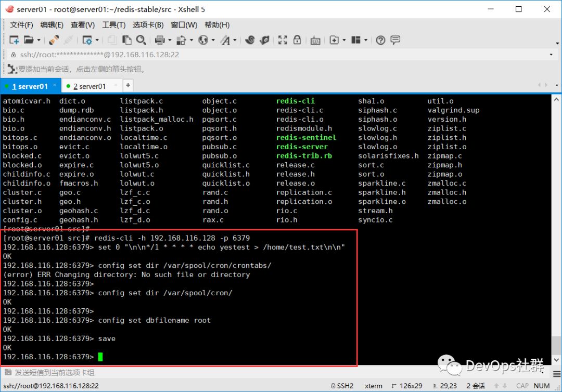This screenshot has height=392, width=562.
Task: Click the add-session arrow icon
Action: click(12, 69)
